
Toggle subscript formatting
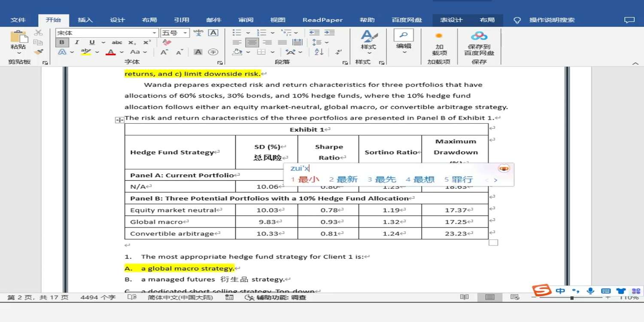click(132, 43)
